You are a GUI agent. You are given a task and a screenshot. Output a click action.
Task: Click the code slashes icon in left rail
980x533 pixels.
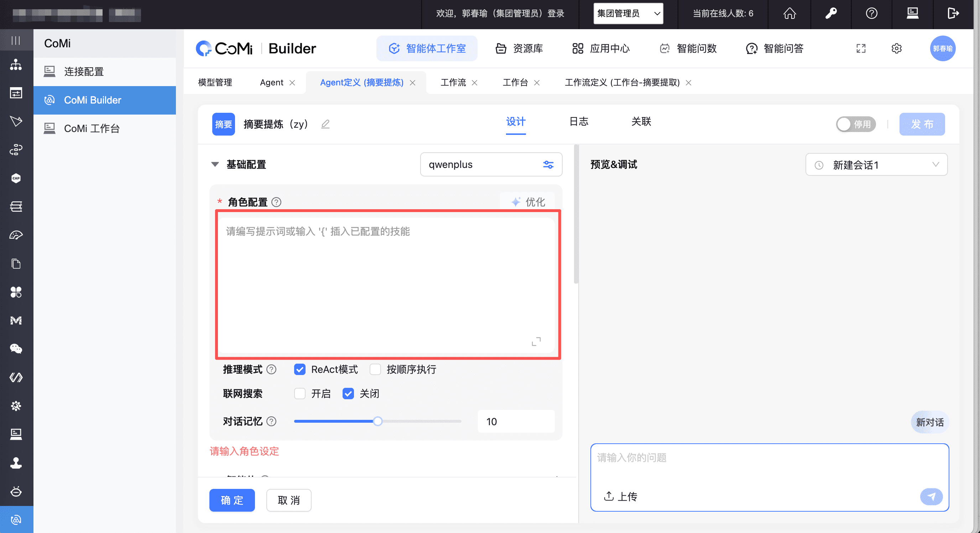16,377
